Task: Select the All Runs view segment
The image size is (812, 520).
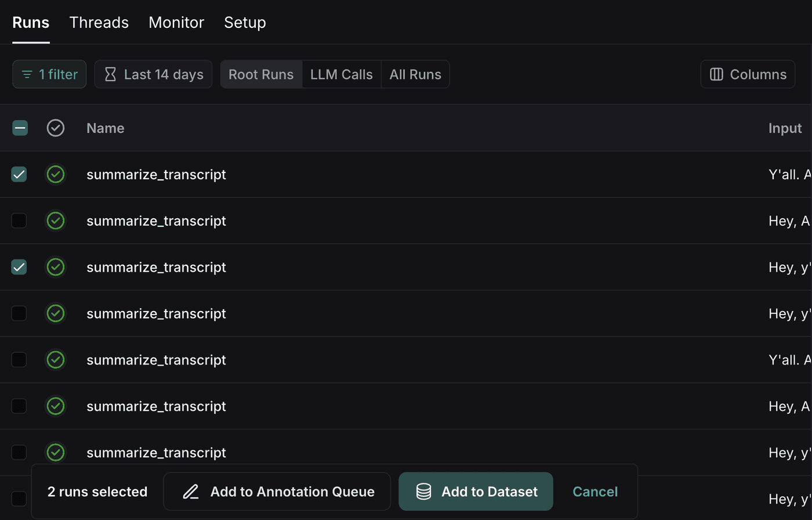Action: pos(415,74)
